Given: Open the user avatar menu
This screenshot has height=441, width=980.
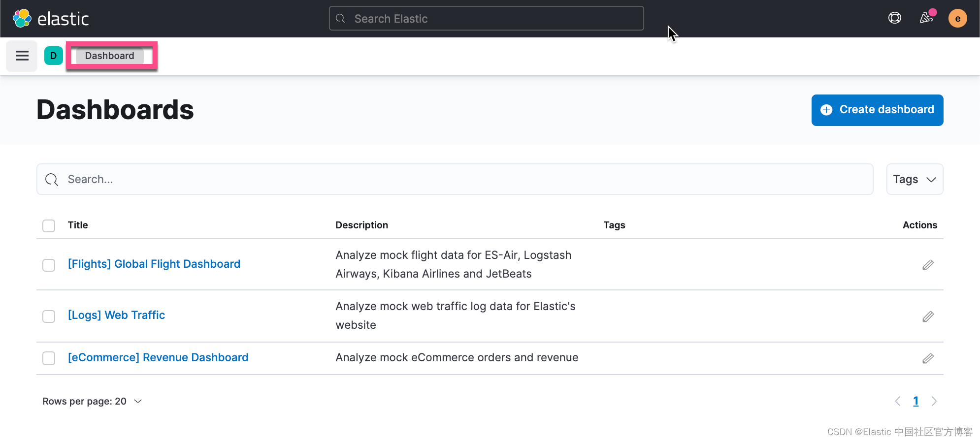Looking at the screenshot, I should [x=957, y=19].
